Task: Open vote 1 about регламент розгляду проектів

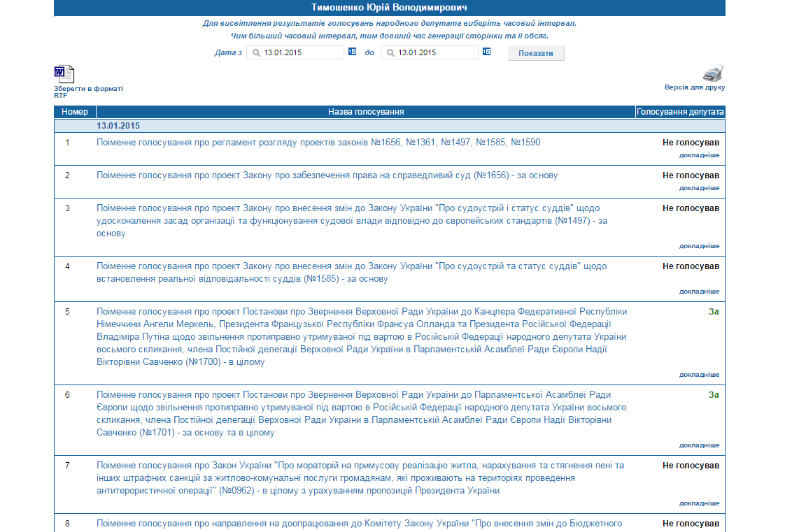Action: pos(318,143)
